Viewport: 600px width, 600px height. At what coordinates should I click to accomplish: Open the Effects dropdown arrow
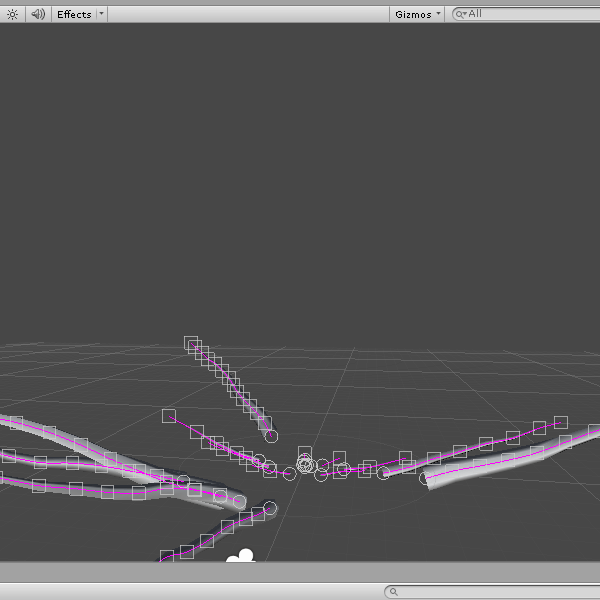(101, 14)
